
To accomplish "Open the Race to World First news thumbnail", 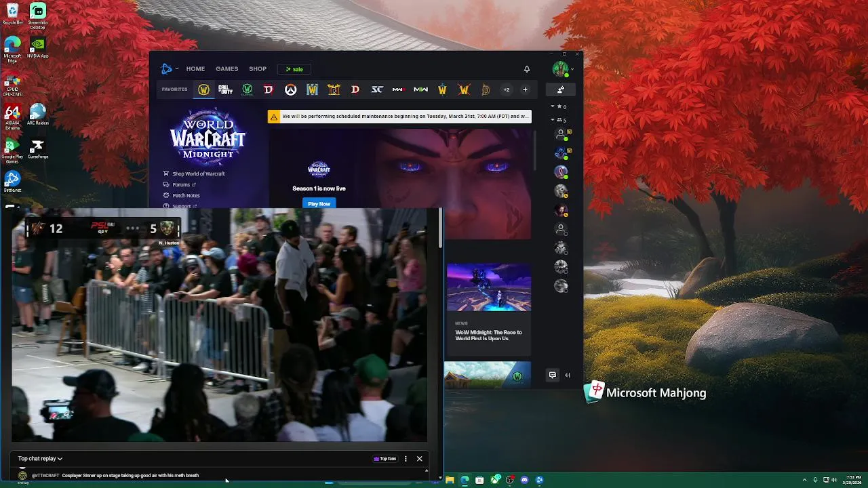I will pos(489,287).
